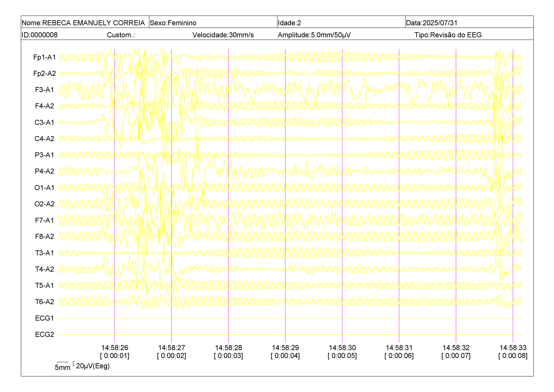
Task: Select the F8-A2 channel label
Action: point(44,237)
